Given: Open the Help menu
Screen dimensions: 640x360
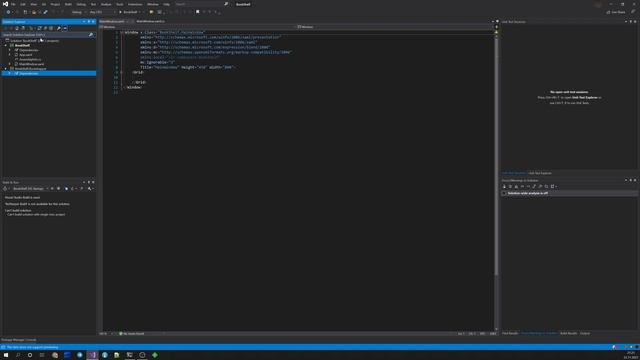Looking at the screenshot, I should 167,4.
